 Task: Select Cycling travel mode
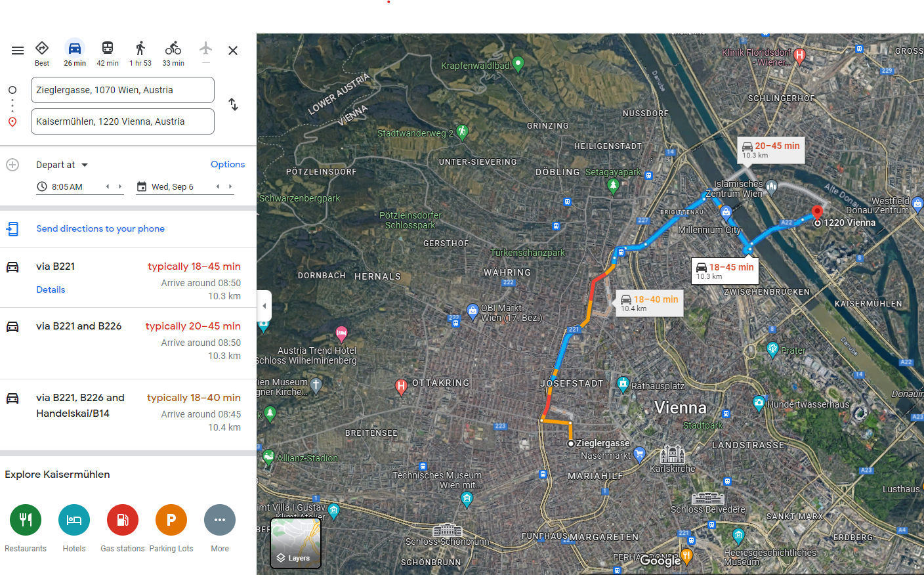pyautogui.click(x=173, y=53)
